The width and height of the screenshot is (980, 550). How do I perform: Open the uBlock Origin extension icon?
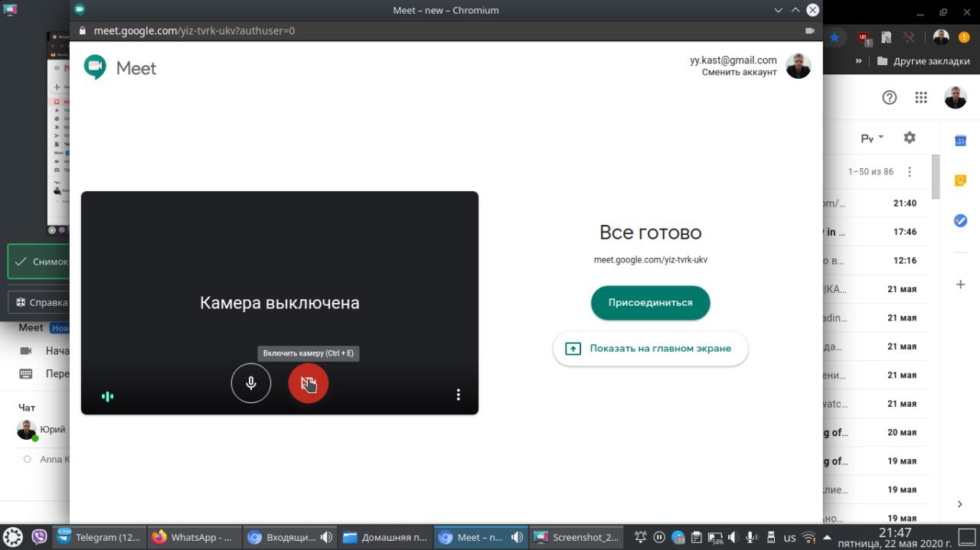point(864,37)
